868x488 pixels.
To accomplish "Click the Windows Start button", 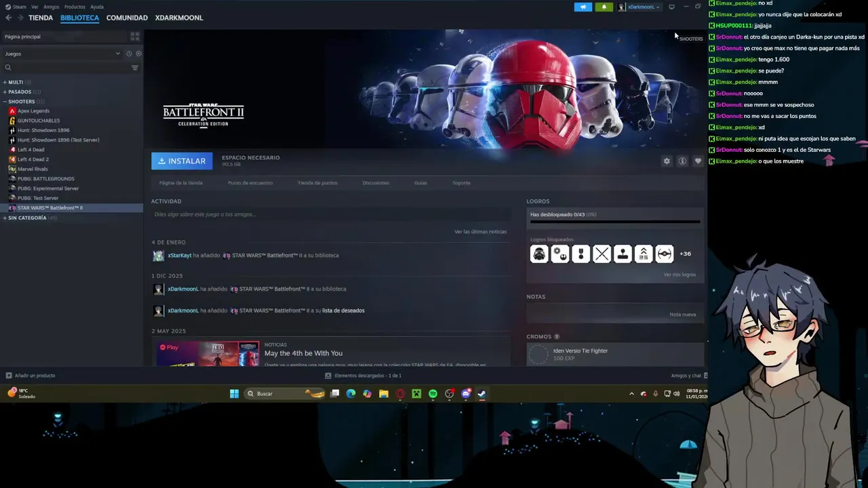I will [x=234, y=394].
